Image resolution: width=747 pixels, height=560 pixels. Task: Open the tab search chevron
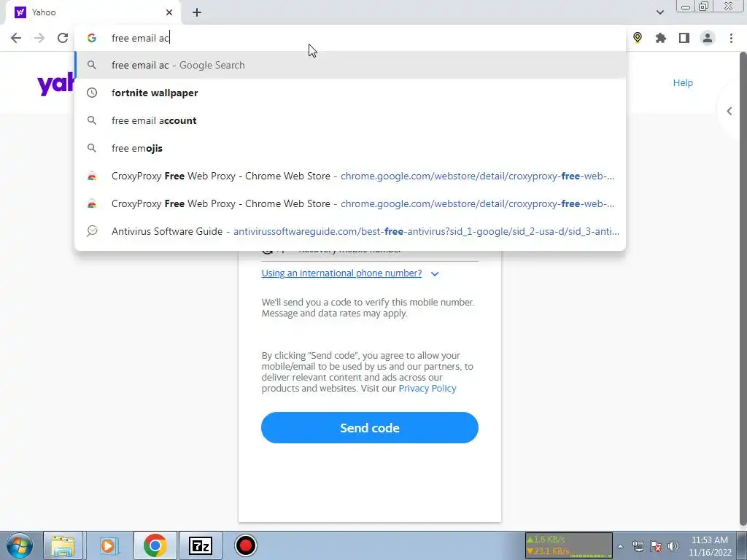coord(659,12)
